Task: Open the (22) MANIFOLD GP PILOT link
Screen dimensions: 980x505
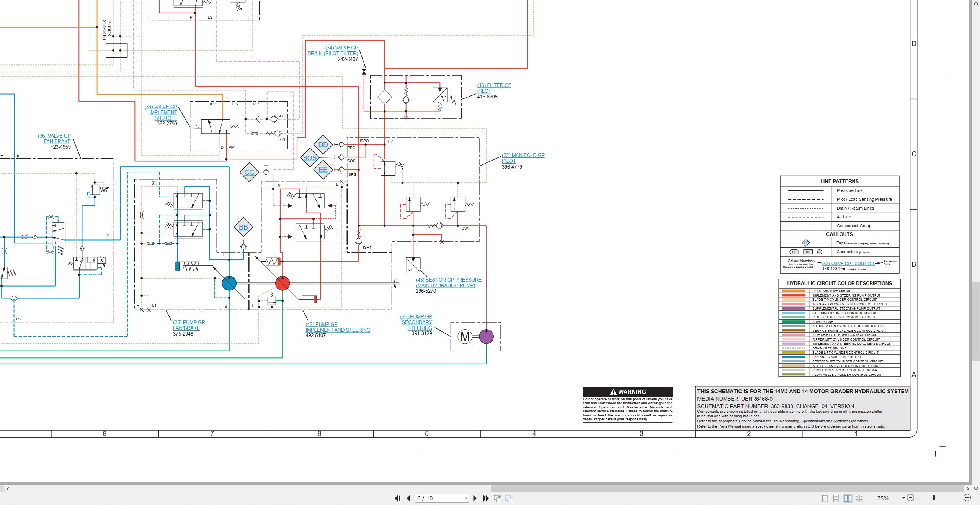Action: (523, 158)
